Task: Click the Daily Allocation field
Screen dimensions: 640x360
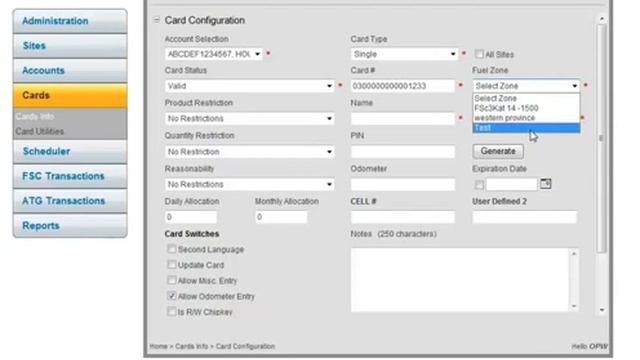Action: (x=191, y=217)
